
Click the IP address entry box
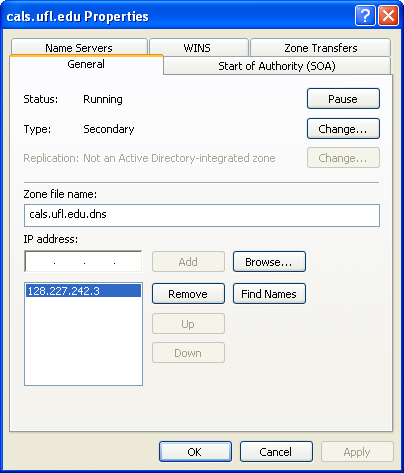pyautogui.click(x=83, y=262)
